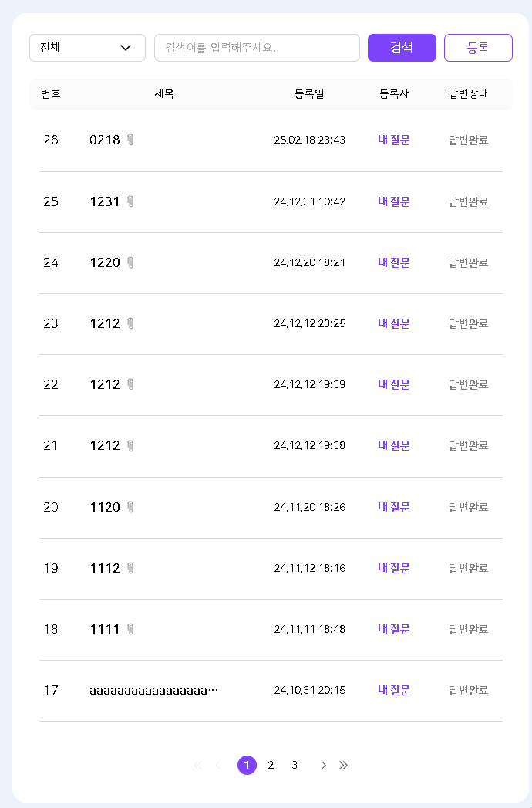Open the 전체 category dropdown

tap(87, 48)
